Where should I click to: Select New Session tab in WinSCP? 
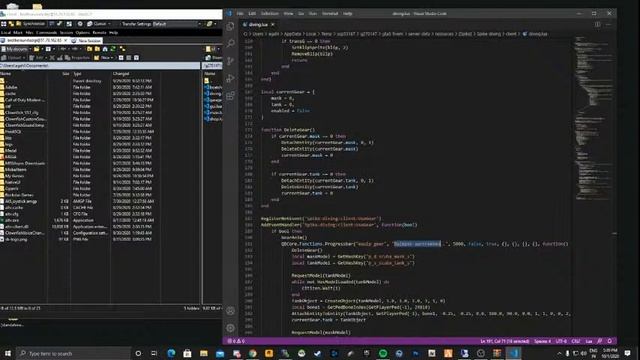click(x=86, y=41)
